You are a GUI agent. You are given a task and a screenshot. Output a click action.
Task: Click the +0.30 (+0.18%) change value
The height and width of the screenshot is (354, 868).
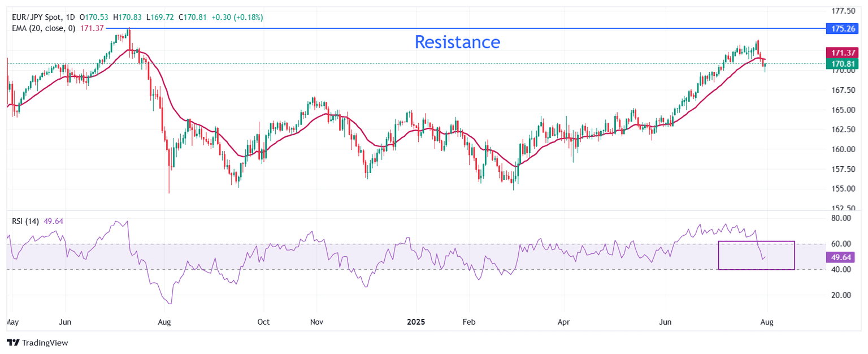(237, 18)
